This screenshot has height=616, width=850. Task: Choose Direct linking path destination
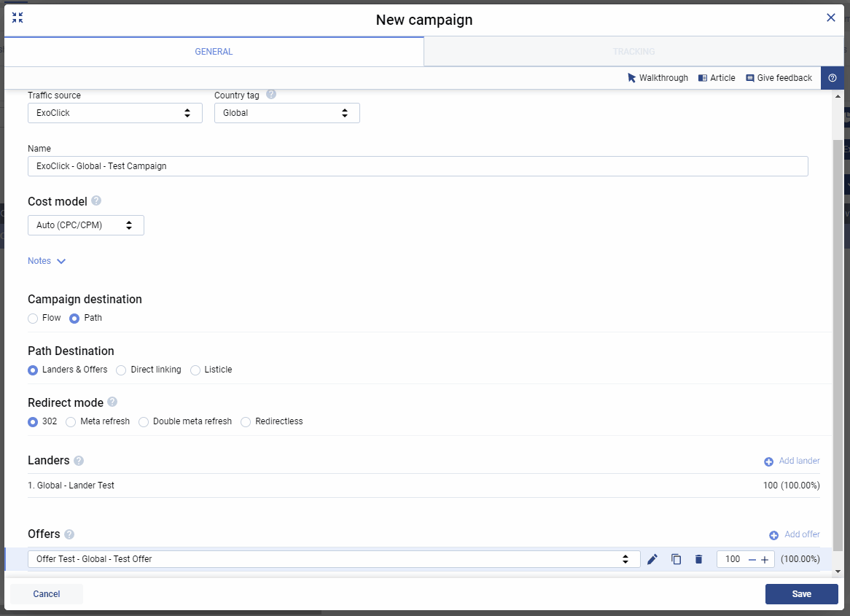pos(122,370)
